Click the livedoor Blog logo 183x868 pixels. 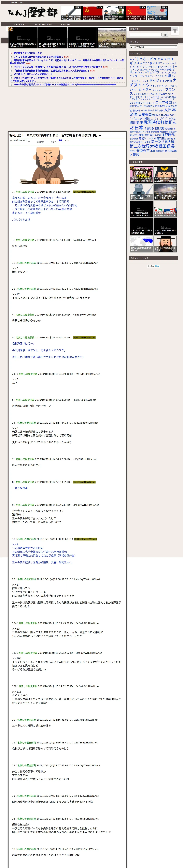153,266
